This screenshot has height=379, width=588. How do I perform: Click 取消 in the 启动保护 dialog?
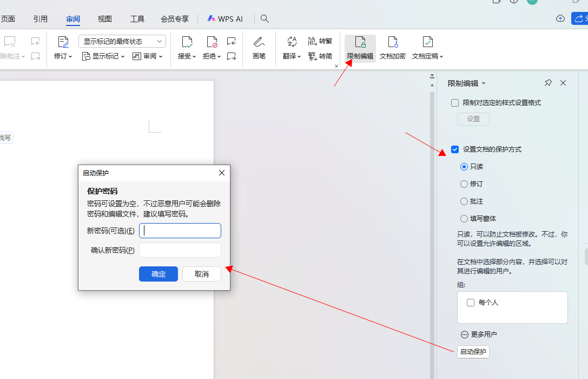coord(202,274)
